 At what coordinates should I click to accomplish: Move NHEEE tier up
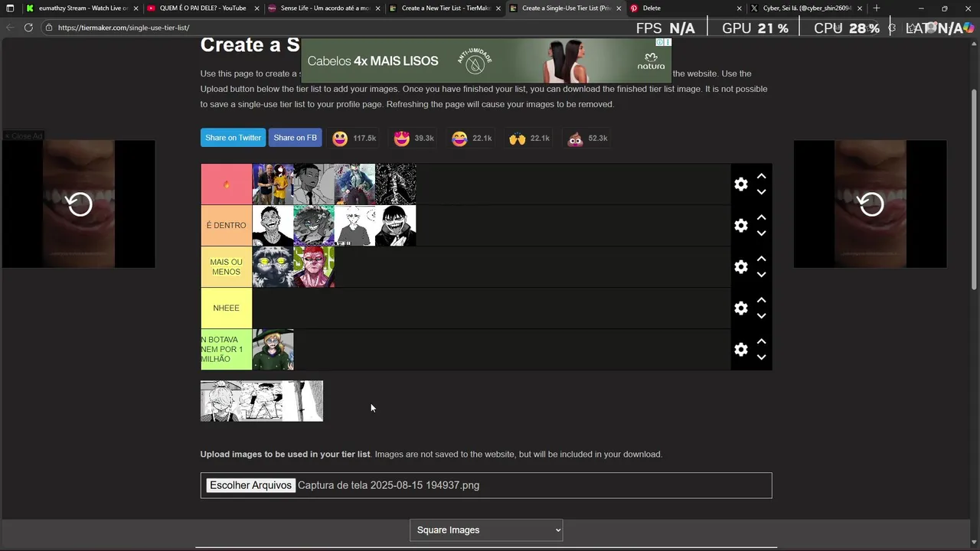pyautogui.click(x=761, y=300)
